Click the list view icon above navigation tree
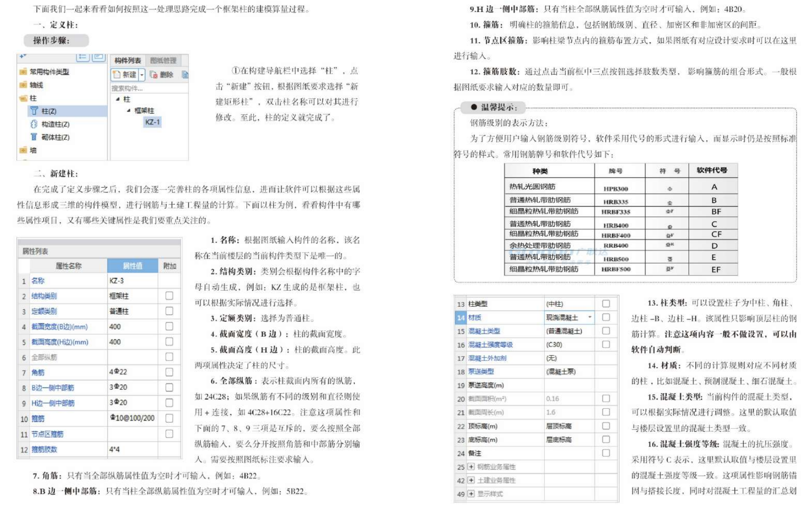The width and height of the screenshot is (812, 510). [83, 57]
